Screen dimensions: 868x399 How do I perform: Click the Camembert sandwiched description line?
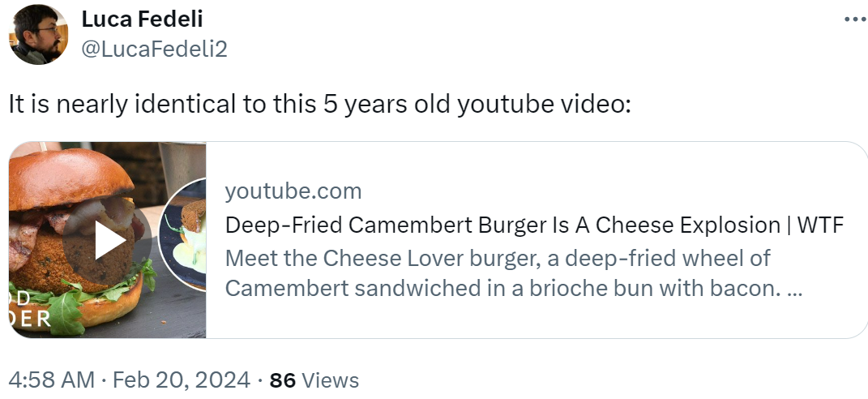coord(513,288)
